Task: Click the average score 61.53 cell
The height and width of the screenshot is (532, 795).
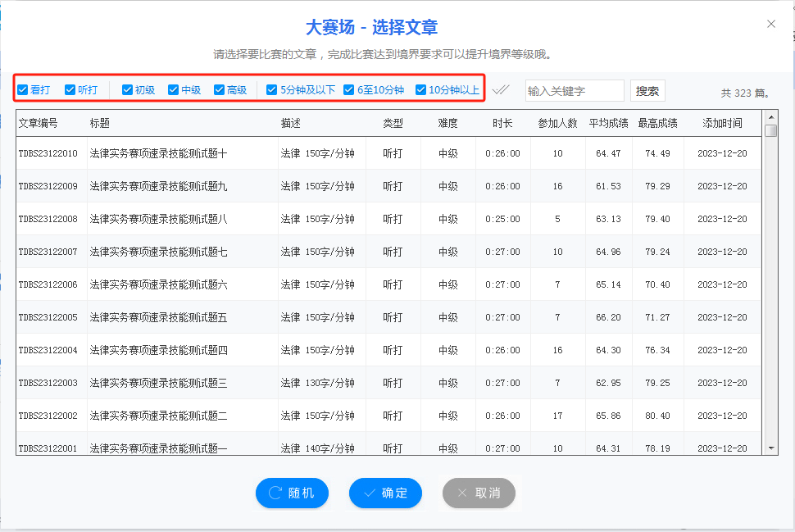Action: click(x=608, y=186)
